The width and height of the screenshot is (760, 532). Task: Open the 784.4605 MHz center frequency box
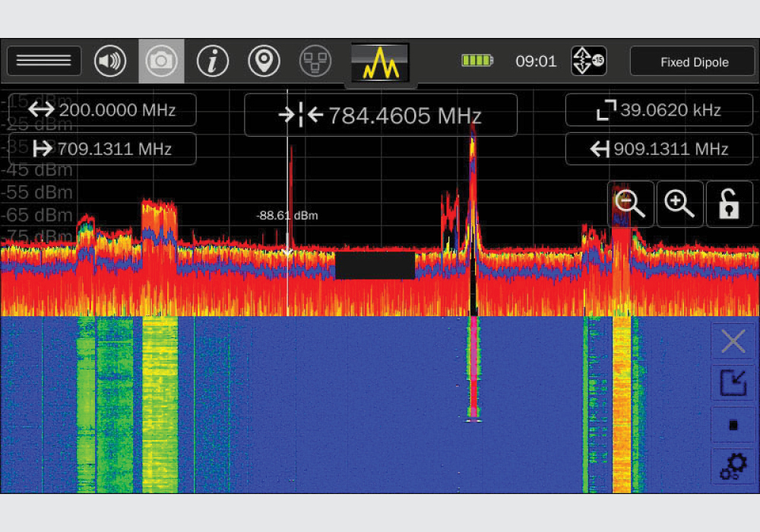(x=381, y=116)
